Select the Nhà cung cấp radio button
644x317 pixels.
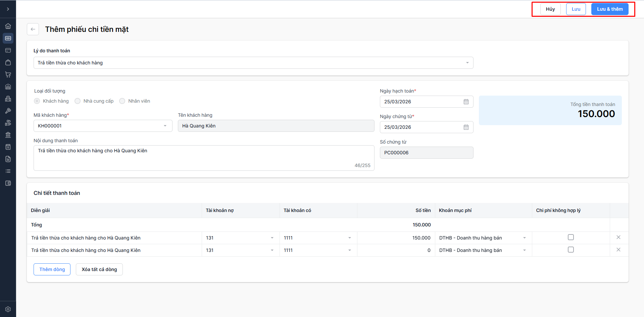coord(78,101)
